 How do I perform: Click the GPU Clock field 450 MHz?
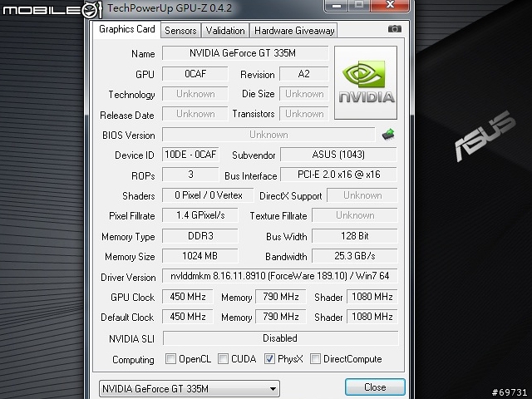[x=187, y=297]
